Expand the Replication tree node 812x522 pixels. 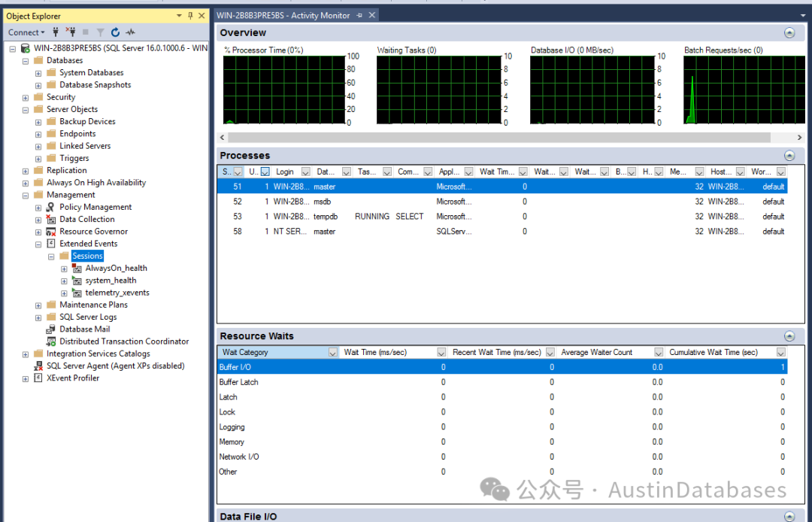tap(26, 171)
